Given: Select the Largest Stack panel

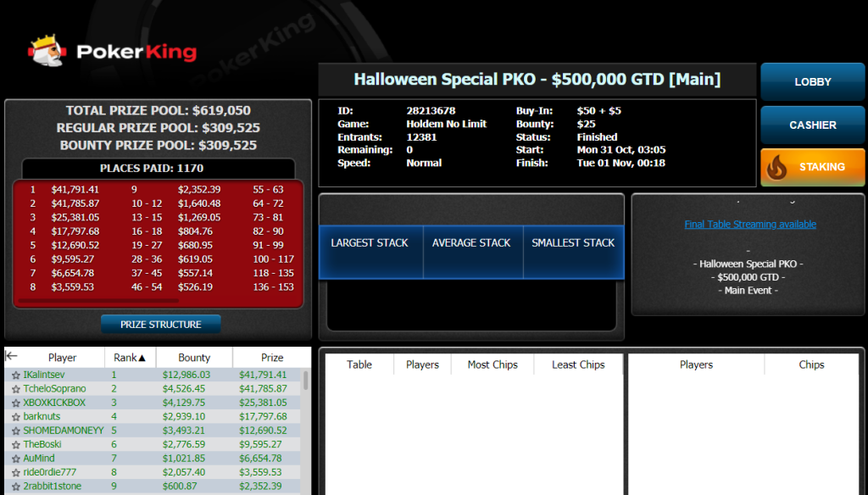Looking at the screenshot, I should point(370,252).
